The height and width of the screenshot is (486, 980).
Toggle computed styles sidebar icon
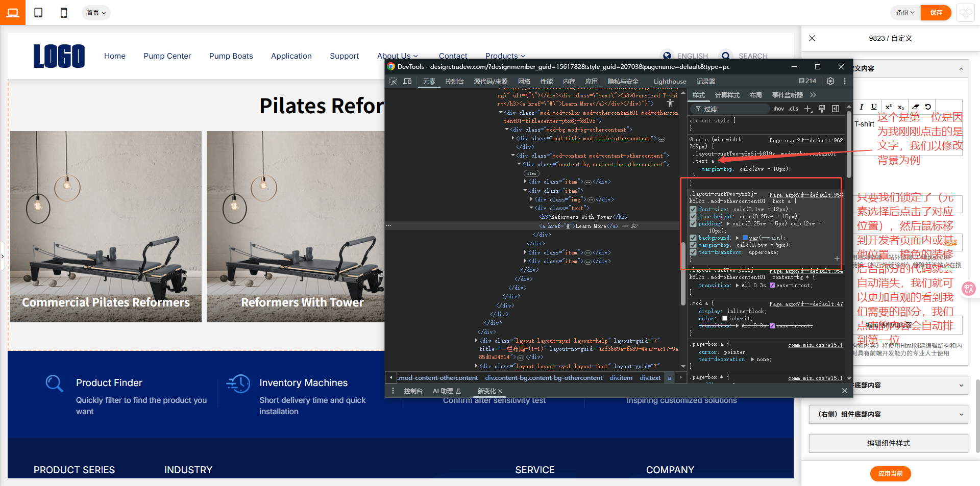click(x=836, y=109)
